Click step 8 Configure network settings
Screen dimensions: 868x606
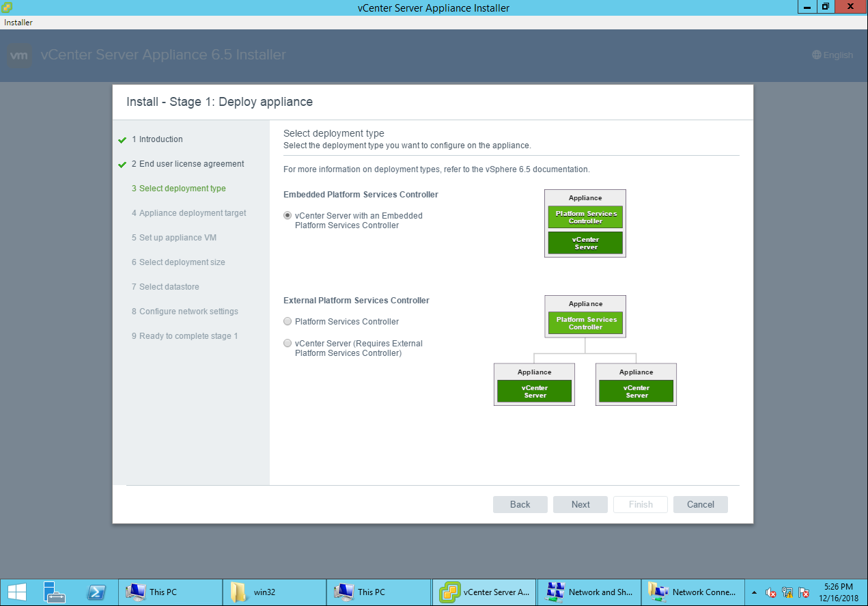185,312
